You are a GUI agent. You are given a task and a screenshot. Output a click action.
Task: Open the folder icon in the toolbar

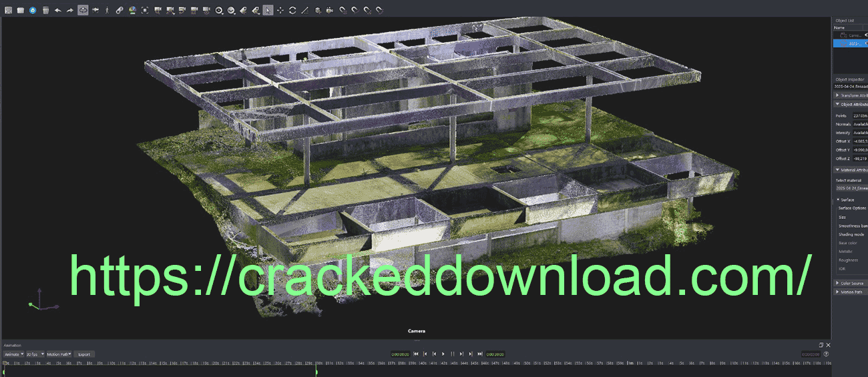click(21, 10)
